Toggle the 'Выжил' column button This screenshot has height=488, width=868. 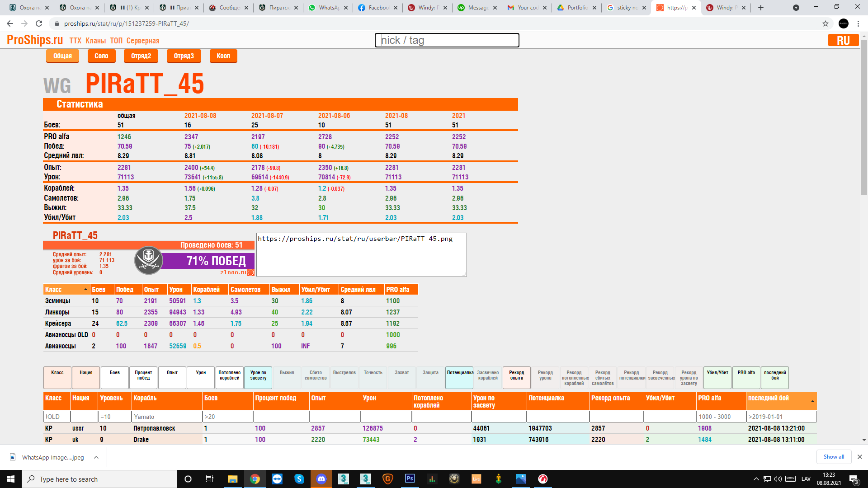pyautogui.click(x=287, y=377)
